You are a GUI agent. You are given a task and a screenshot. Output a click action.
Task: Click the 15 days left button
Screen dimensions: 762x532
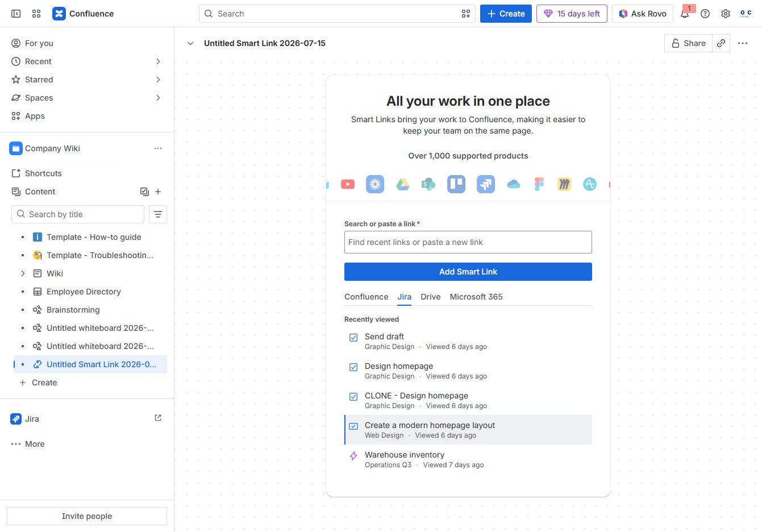click(572, 14)
